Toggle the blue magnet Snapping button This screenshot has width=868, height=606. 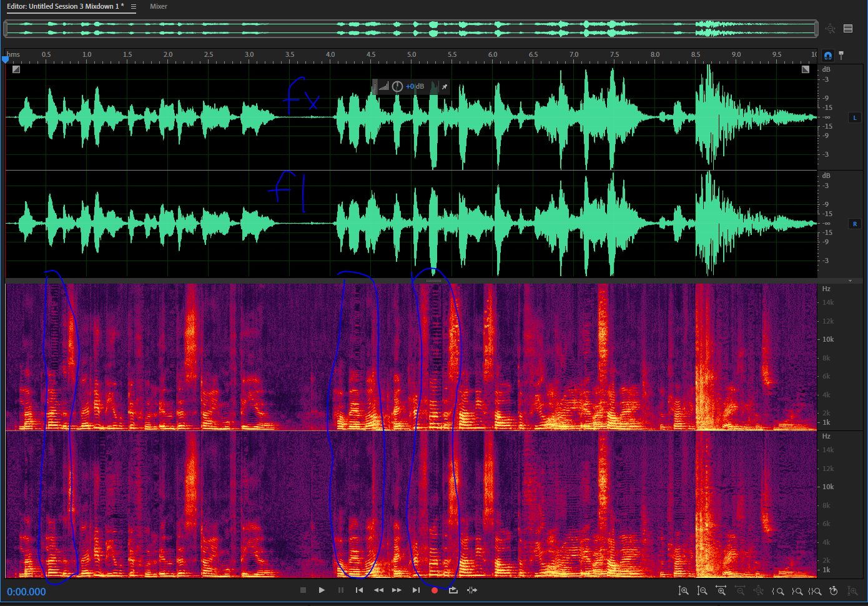pyautogui.click(x=828, y=56)
